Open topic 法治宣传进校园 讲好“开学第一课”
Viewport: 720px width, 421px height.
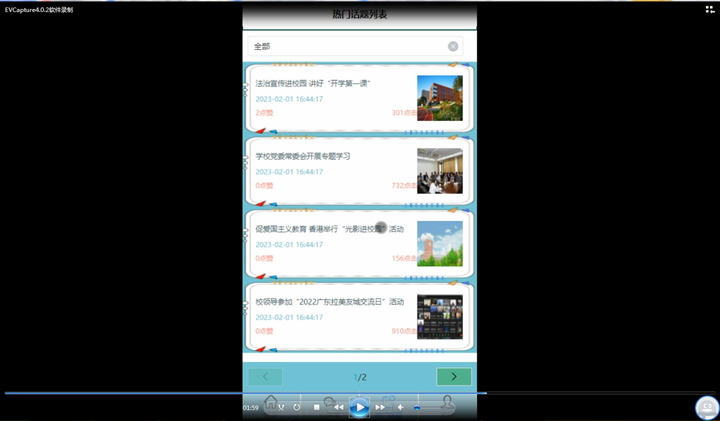[313, 84]
